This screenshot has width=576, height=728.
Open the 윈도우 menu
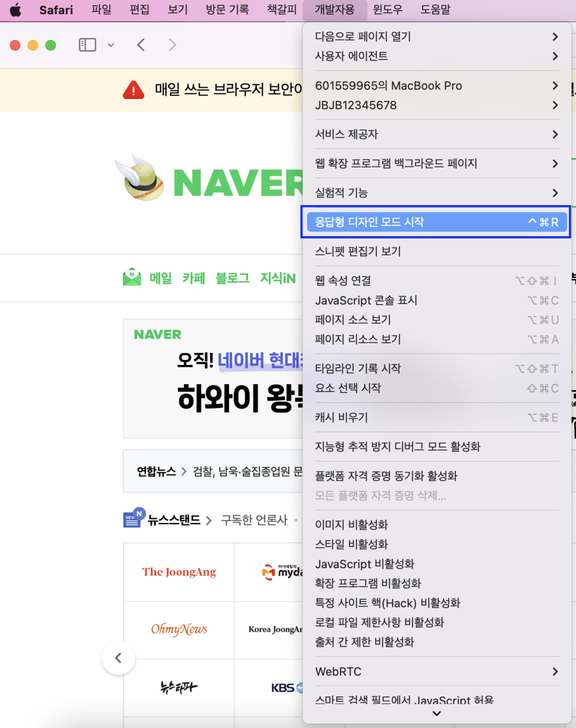point(388,10)
